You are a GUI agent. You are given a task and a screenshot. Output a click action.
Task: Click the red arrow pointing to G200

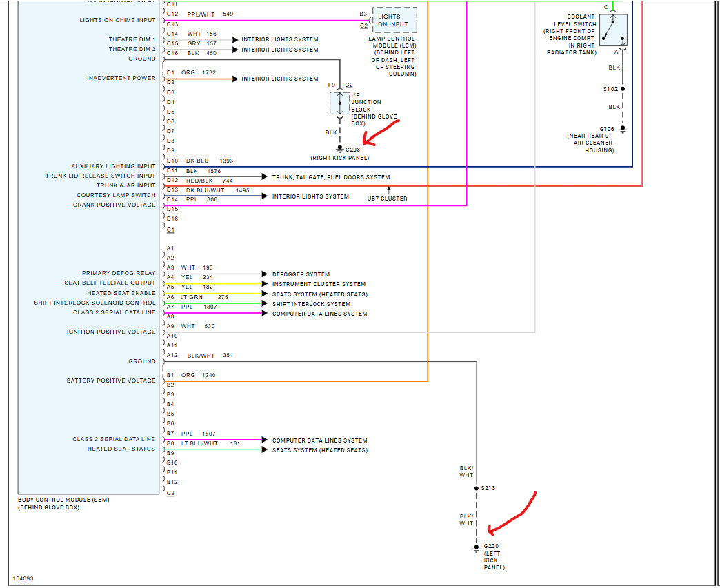pyautogui.click(x=510, y=514)
